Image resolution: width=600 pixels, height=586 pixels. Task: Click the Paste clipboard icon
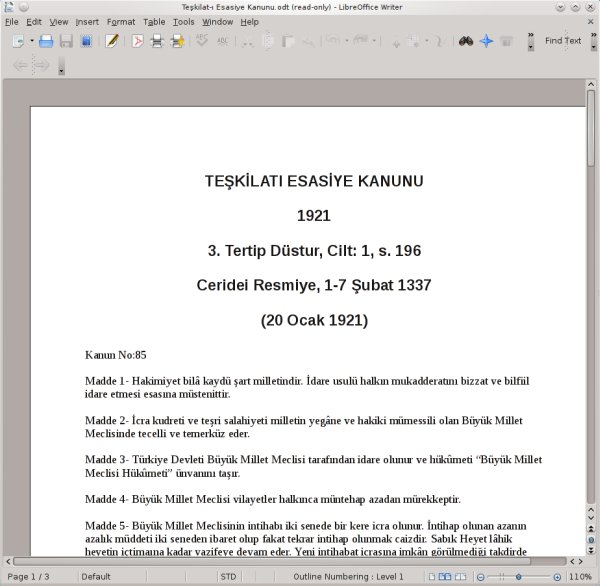pyautogui.click(x=288, y=41)
